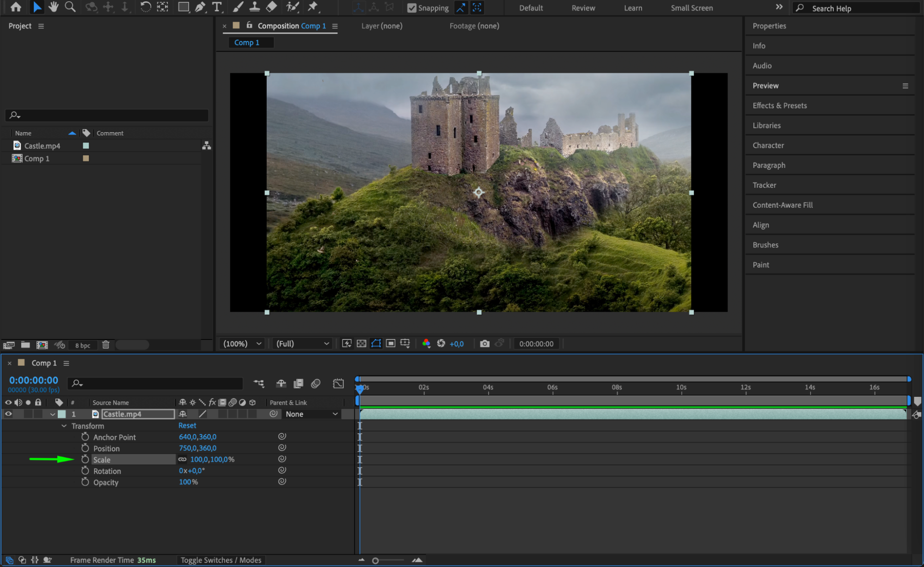Switch to the Review workspace
The height and width of the screenshot is (567, 924).
(583, 8)
